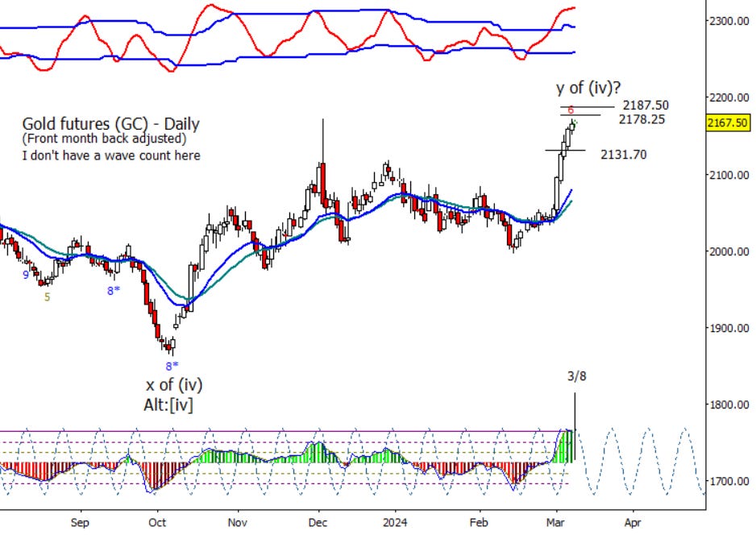Screen dimensions: 756x543
Task: Click the 2131.70 support level label
Action: click(x=623, y=155)
